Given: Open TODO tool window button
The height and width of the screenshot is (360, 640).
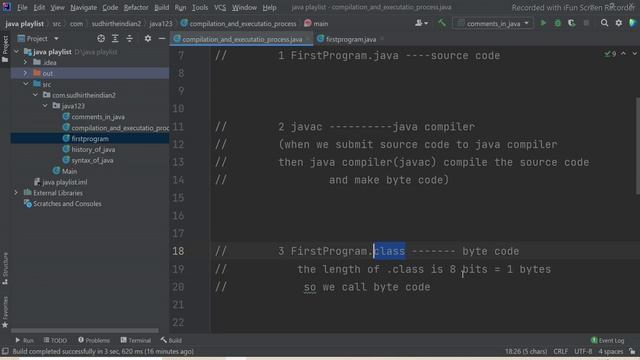Looking at the screenshot, I should (55, 340).
